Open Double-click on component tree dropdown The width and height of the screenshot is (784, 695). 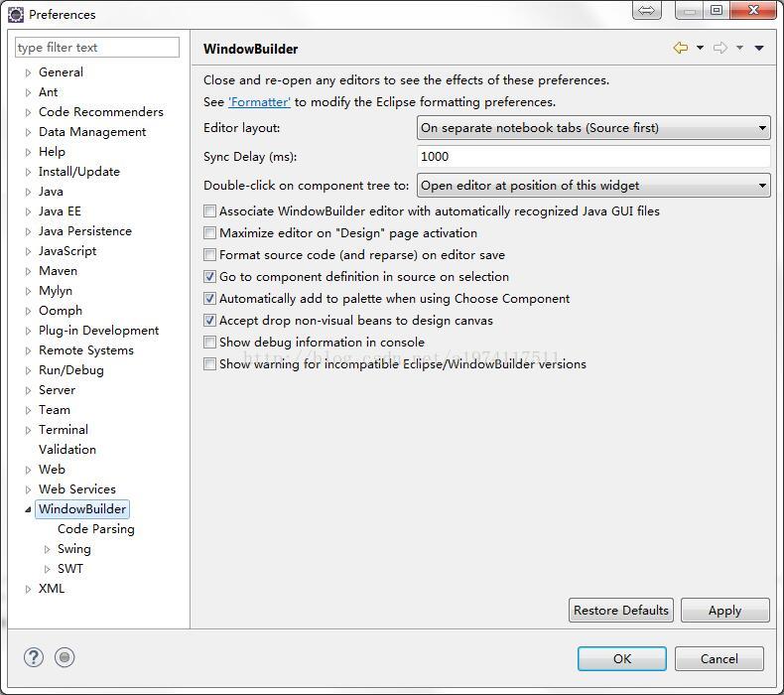[x=593, y=185]
